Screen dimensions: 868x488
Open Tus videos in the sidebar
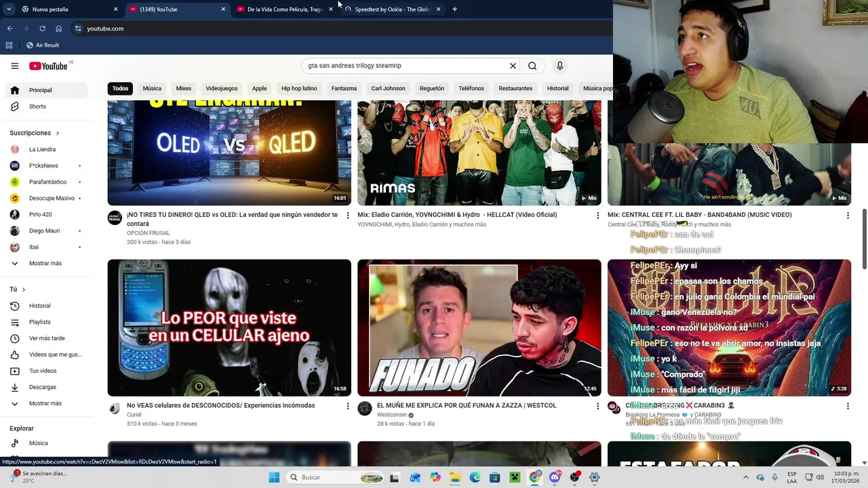coord(46,371)
